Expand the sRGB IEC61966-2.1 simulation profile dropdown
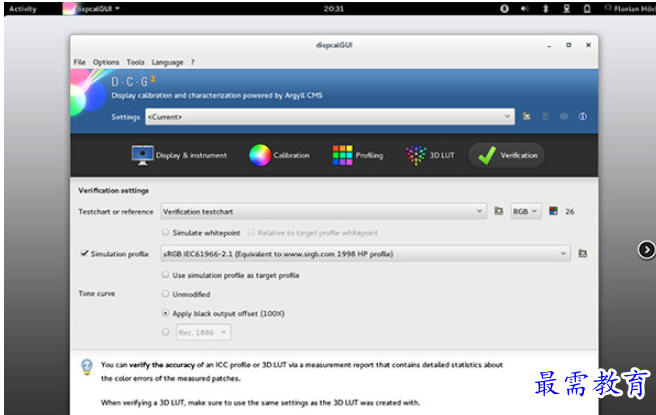 (365, 254)
